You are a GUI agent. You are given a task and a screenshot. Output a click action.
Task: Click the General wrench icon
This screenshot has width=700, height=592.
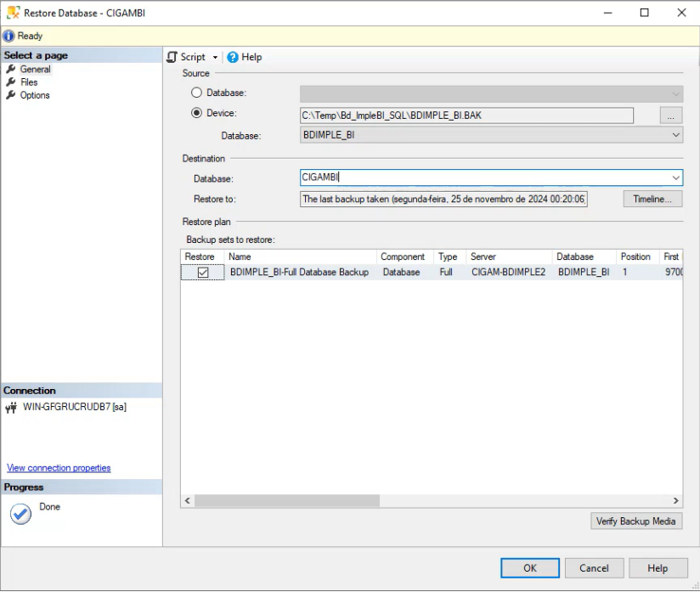tap(11, 69)
